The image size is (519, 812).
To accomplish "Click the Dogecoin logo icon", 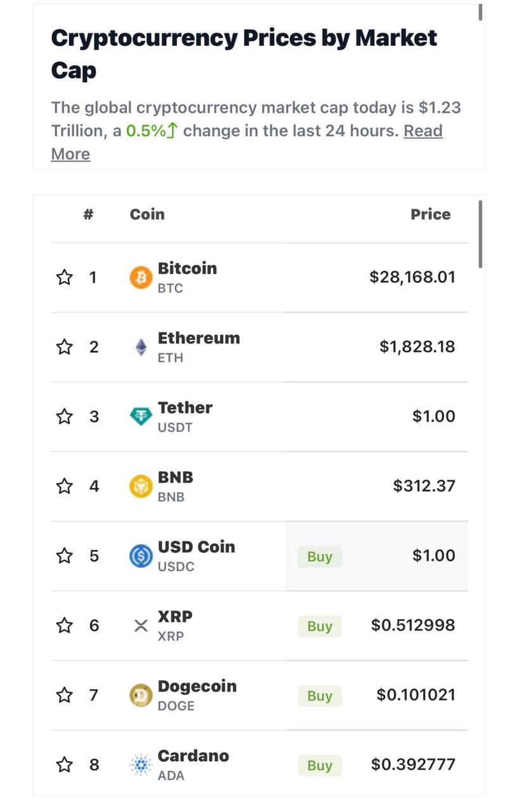I will pyautogui.click(x=141, y=696).
